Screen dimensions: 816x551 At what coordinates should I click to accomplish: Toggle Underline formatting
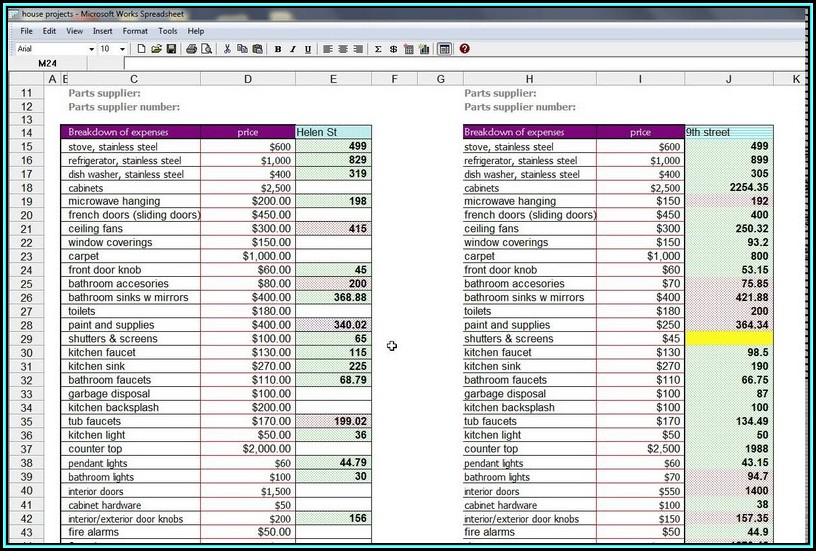click(307, 49)
